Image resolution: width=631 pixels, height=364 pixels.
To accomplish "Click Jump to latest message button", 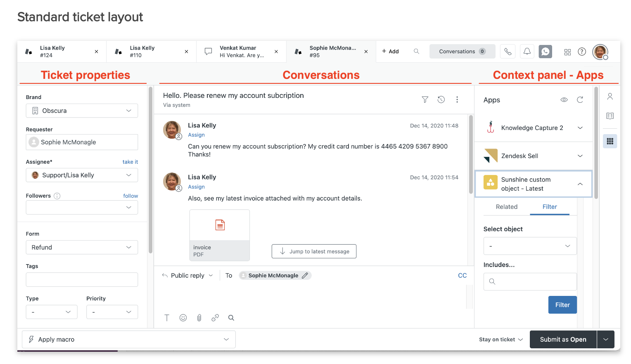I will tap(314, 251).
